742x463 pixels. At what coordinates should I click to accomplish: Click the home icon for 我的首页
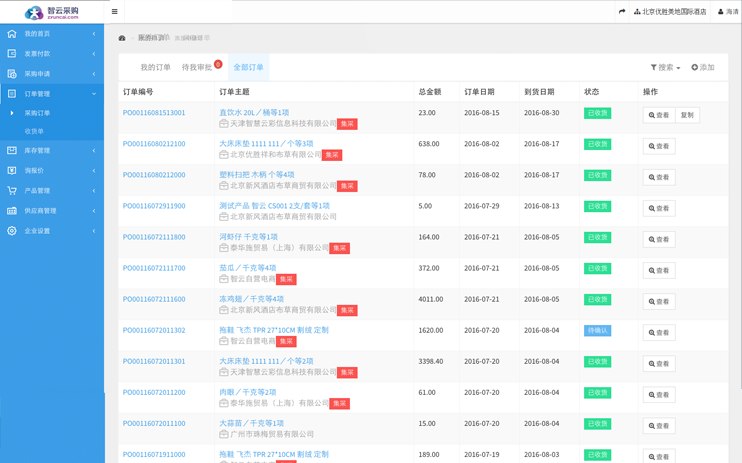[x=12, y=34]
